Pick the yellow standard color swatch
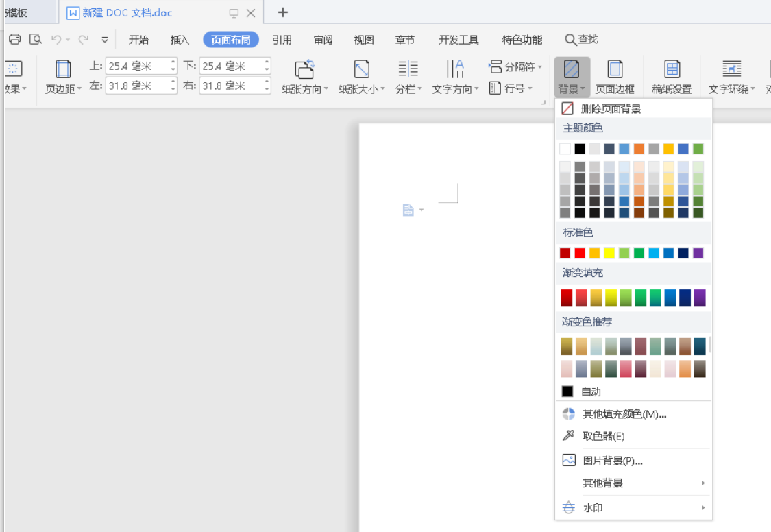 (x=609, y=253)
